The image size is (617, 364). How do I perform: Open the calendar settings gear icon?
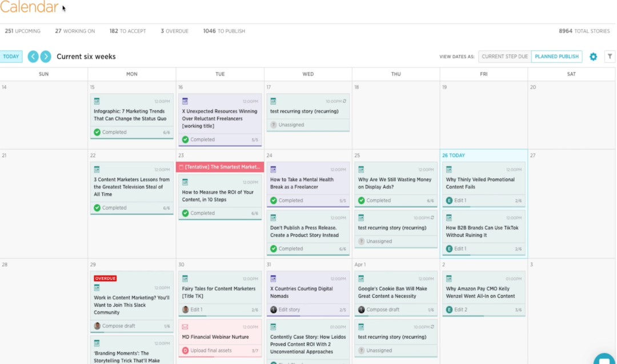click(592, 56)
